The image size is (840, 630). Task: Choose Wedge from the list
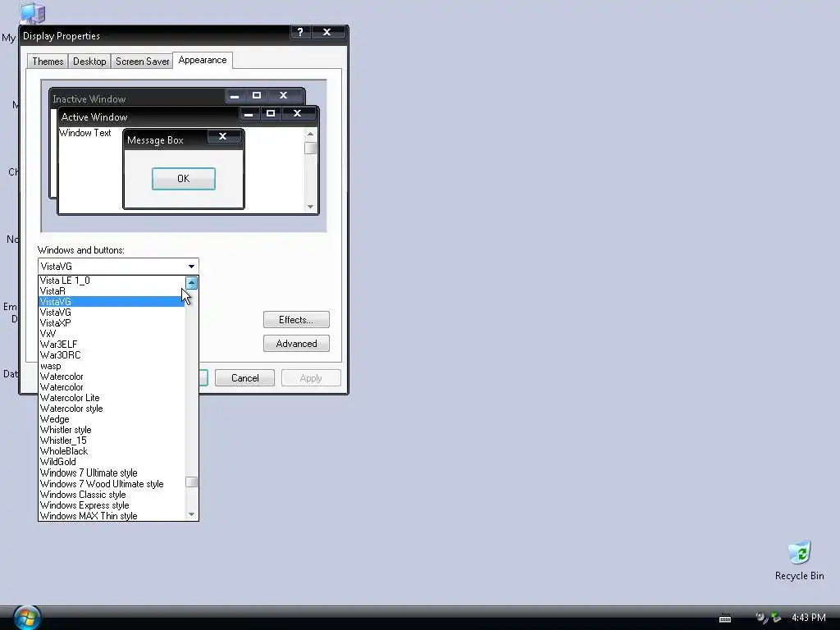112,419
